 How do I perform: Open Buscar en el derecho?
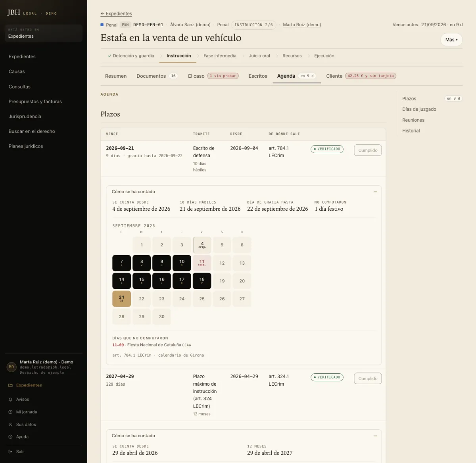click(32, 131)
